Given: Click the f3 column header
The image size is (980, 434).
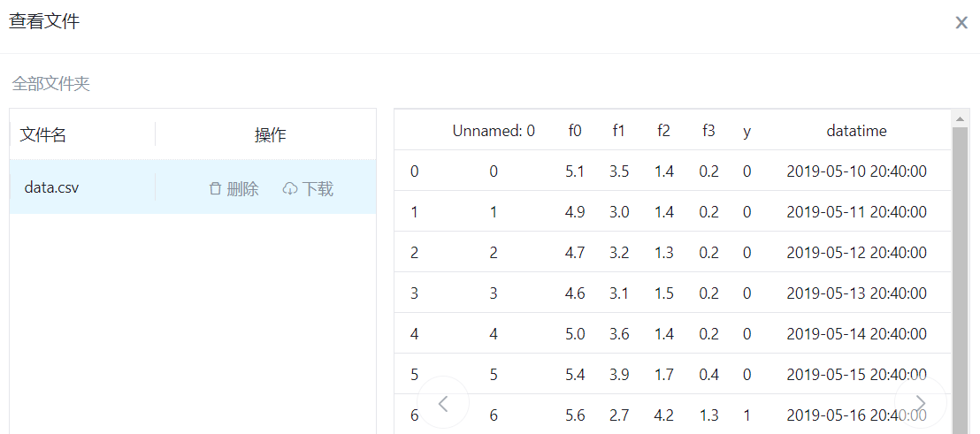Looking at the screenshot, I should coord(708,131).
